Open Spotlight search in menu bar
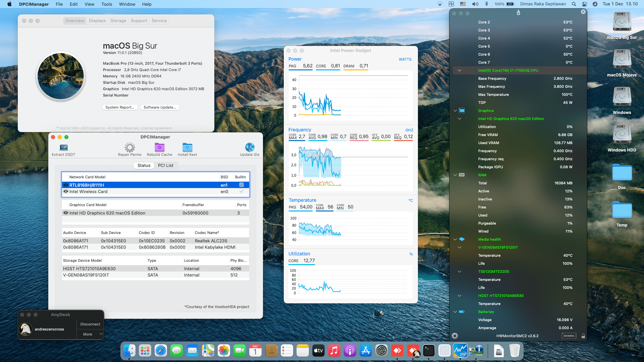Viewport: 644px width, 362px height. pos(574,4)
